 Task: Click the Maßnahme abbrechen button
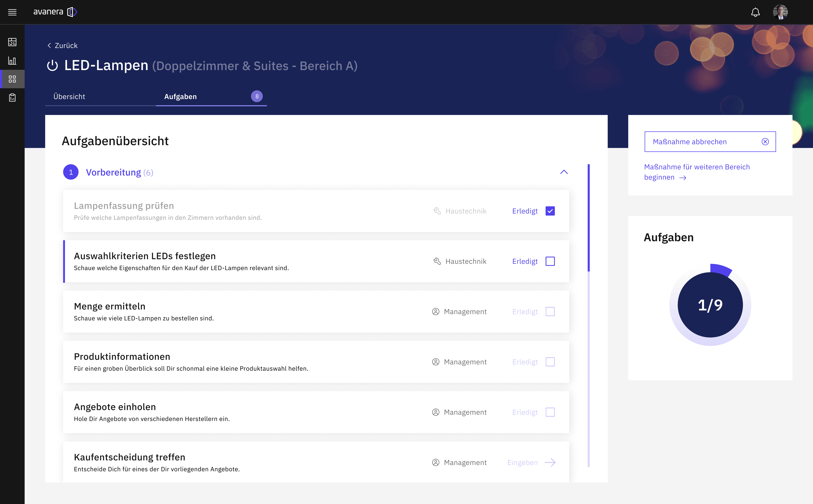click(x=710, y=142)
